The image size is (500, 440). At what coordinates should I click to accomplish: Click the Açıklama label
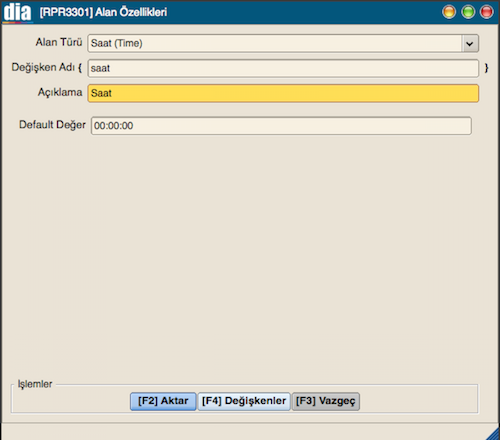(x=60, y=92)
